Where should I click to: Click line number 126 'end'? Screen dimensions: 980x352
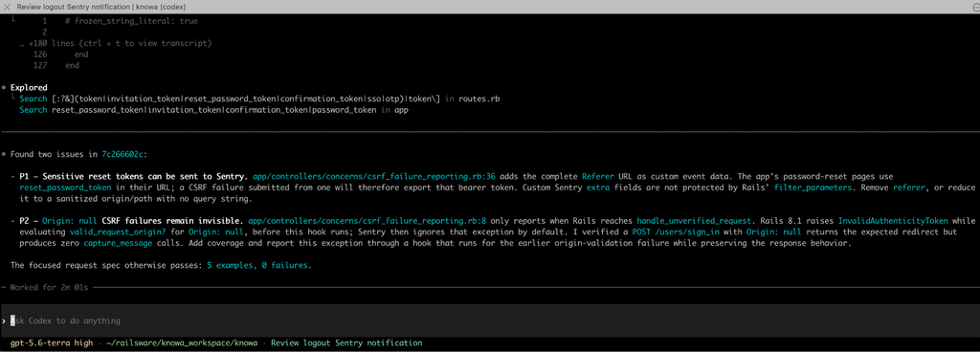tap(60, 55)
